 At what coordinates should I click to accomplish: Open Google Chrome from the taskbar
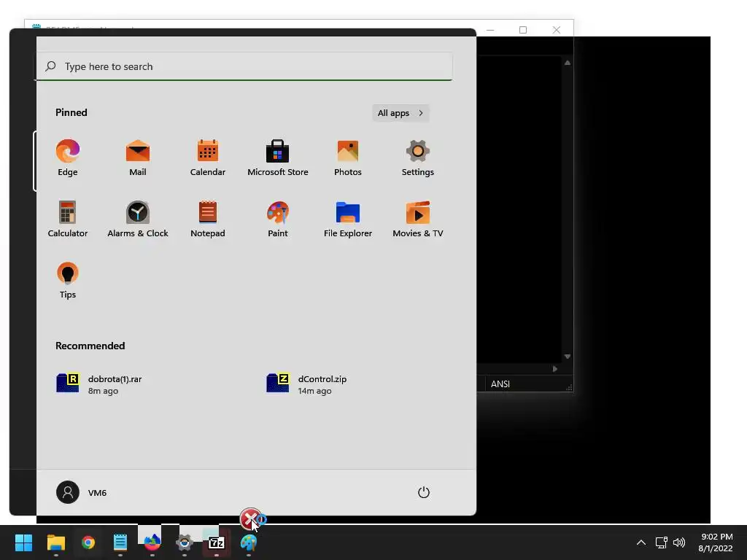(x=88, y=542)
